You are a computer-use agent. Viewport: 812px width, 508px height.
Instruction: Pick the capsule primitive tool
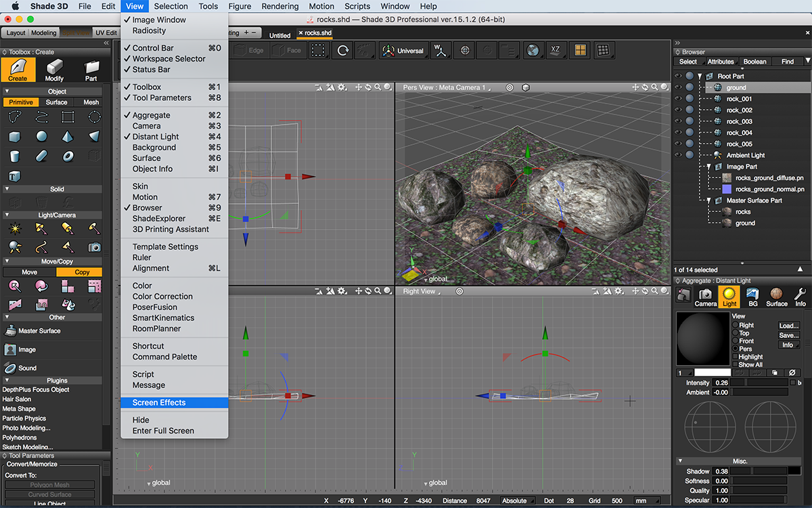[41, 156]
